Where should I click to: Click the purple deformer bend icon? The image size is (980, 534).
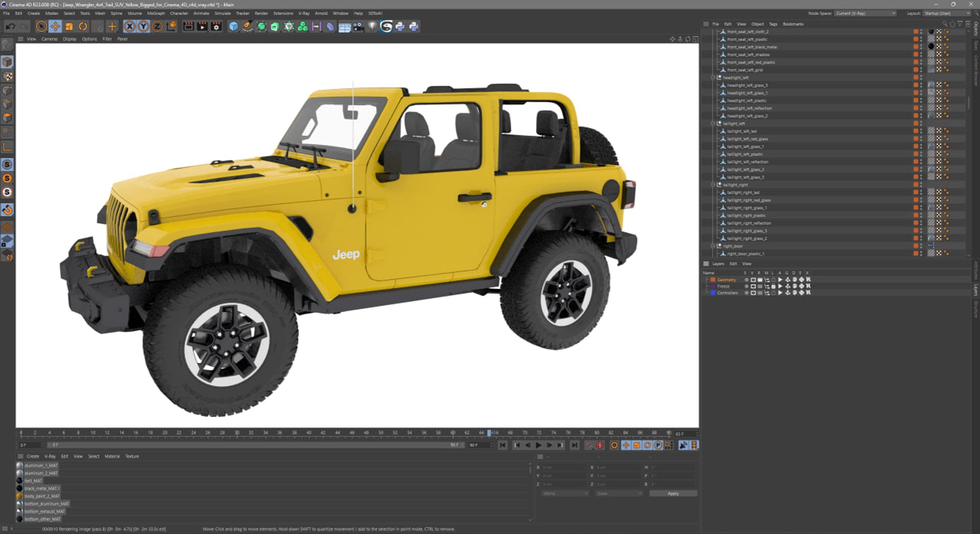pyautogui.click(x=330, y=27)
